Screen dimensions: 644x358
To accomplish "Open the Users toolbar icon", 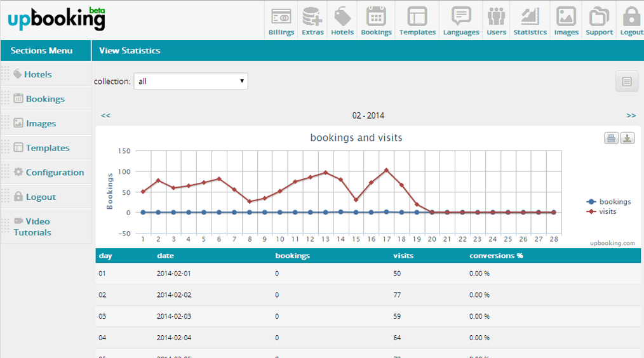I will pos(496,20).
